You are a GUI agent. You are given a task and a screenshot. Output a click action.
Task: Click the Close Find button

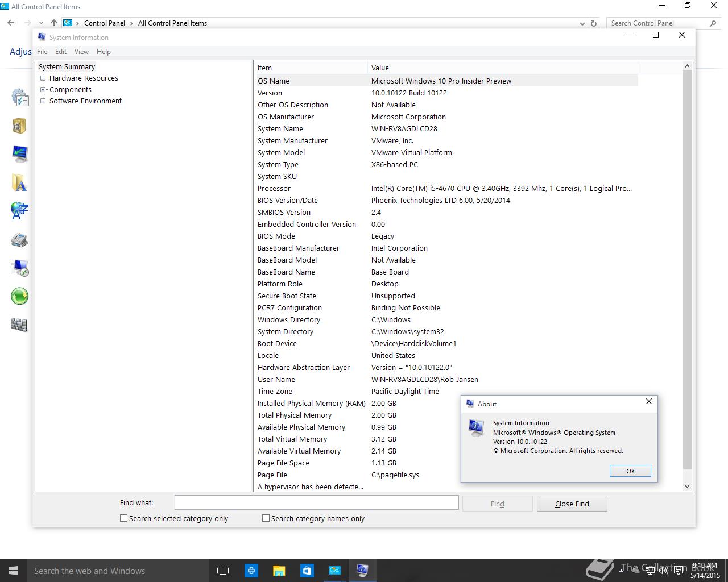[572, 504]
